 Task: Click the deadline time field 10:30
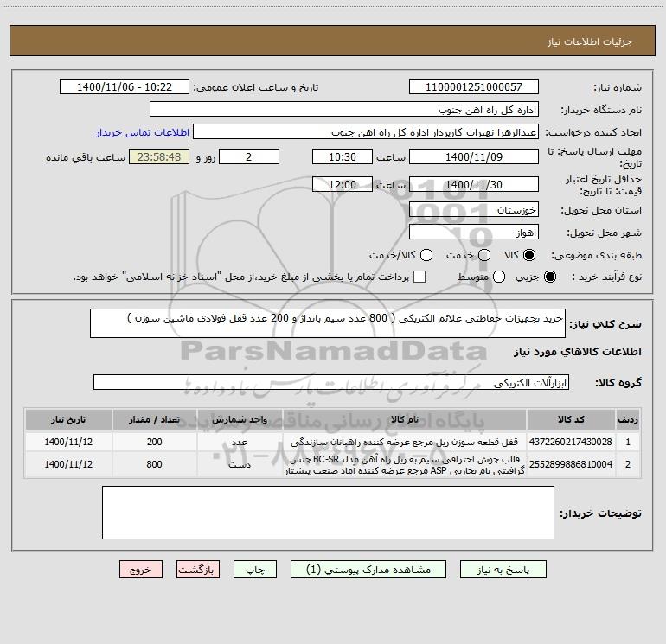tap(343, 156)
